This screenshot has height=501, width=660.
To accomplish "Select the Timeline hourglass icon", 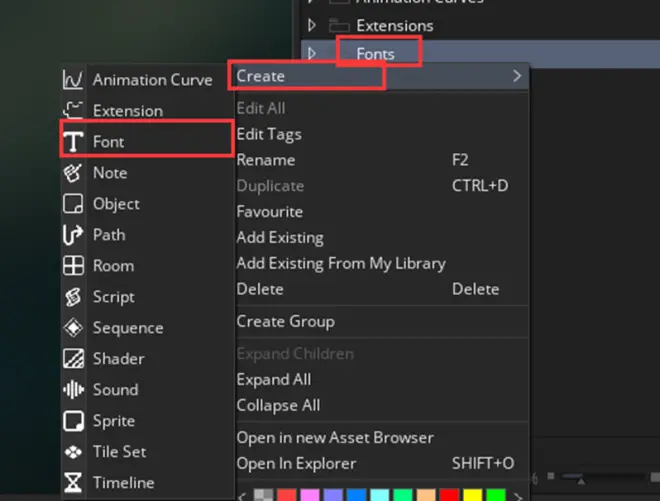I will 73,482.
